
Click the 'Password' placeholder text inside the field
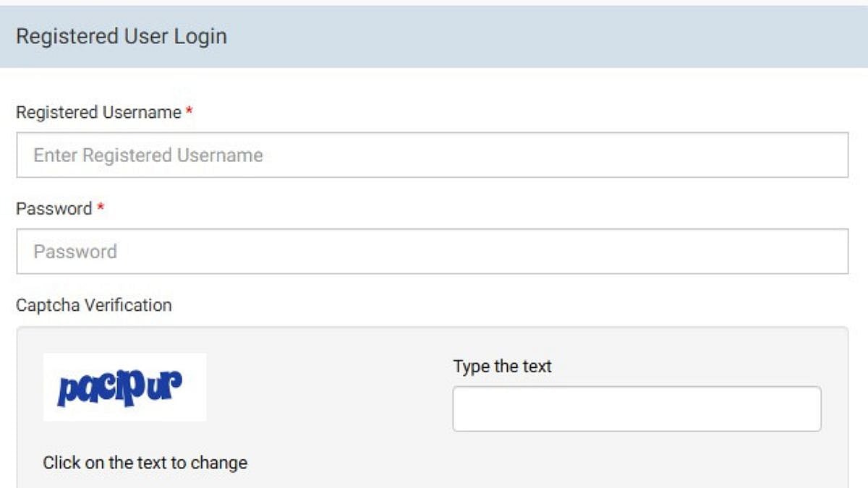75,252
